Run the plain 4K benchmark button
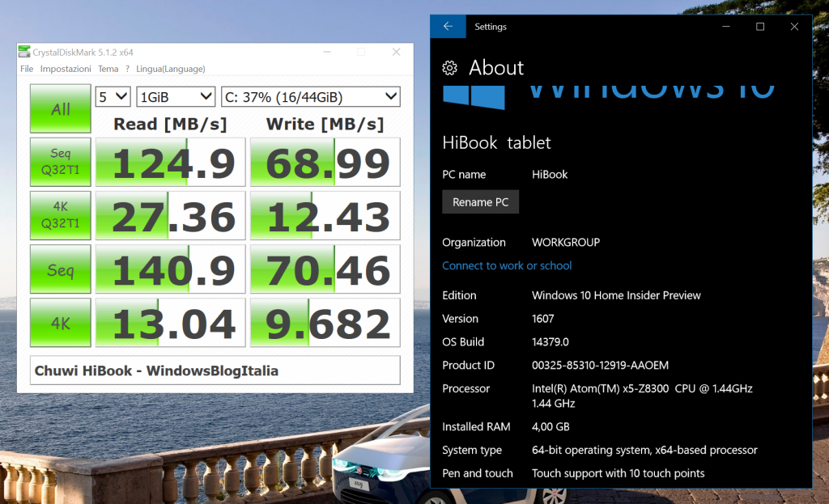The height and width of the screenshot is (504, 829). tap(60, 323)
